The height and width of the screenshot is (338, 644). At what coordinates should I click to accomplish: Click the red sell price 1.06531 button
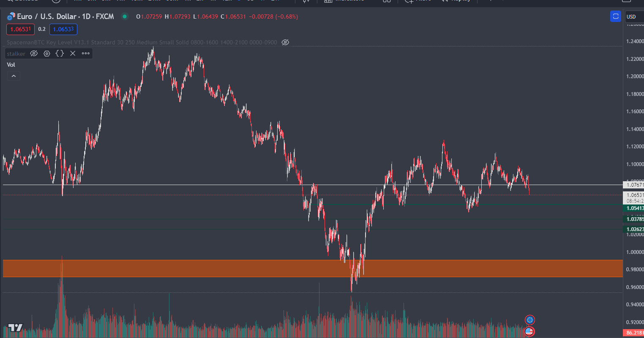tap(21, 29)
